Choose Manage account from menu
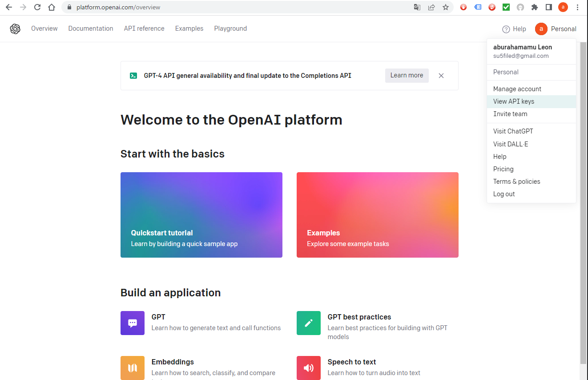This screenshot has height=380, width=588. [532, 89]
